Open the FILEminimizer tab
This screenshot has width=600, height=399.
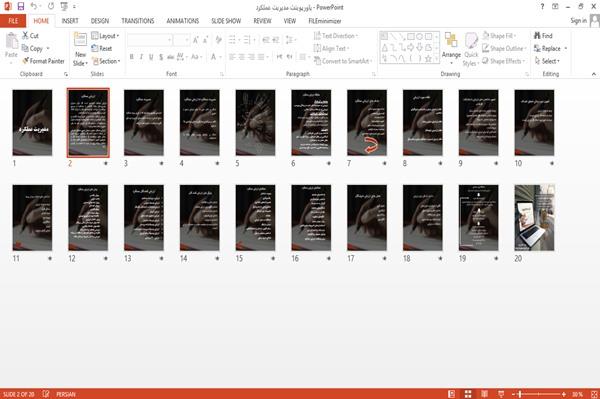(324, 21)
